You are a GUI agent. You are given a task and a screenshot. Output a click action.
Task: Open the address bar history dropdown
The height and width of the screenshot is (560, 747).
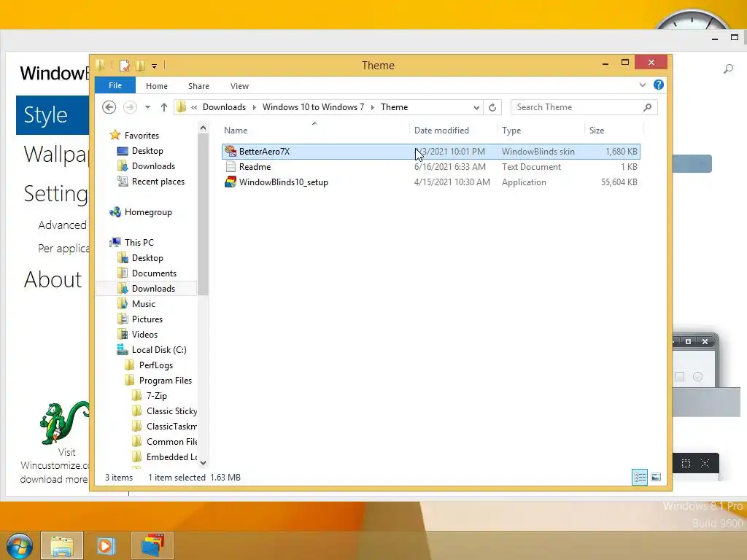476,107
